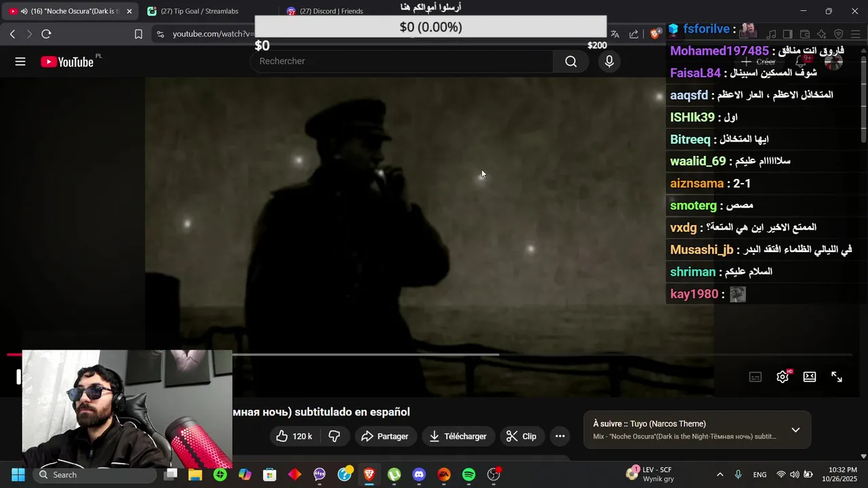Screen dimensions: 868x488
Task: Open Microsoft Store from the taskbar
Action: (x=270, y=474)
